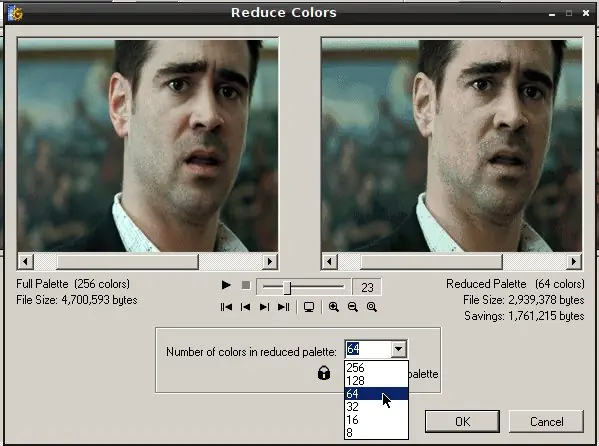Click the combo box text field showing 64
The image size is (599, 446).
[368, 349]
